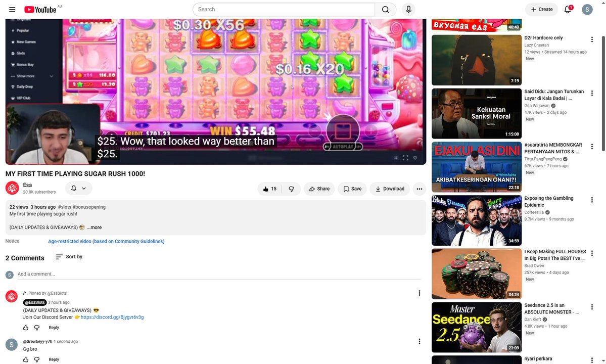Screen dimensions: 606x364
Task: Open menu for FULL HOUSES video
Action: click(592, 253)
